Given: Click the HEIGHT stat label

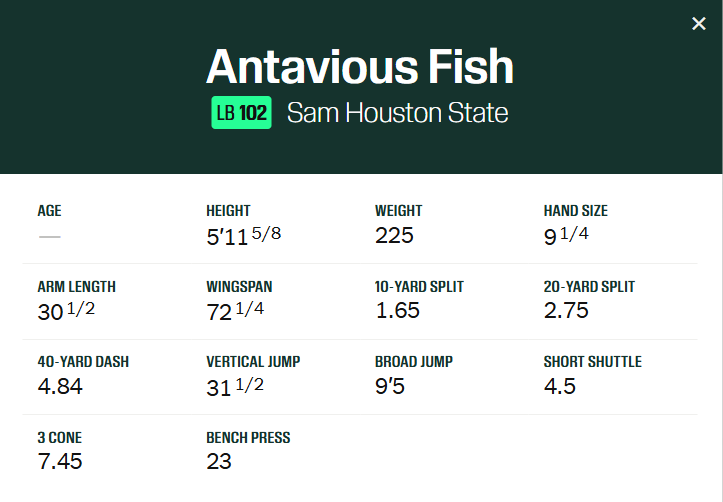Looking at the screenshot, I should click(228, 211).
